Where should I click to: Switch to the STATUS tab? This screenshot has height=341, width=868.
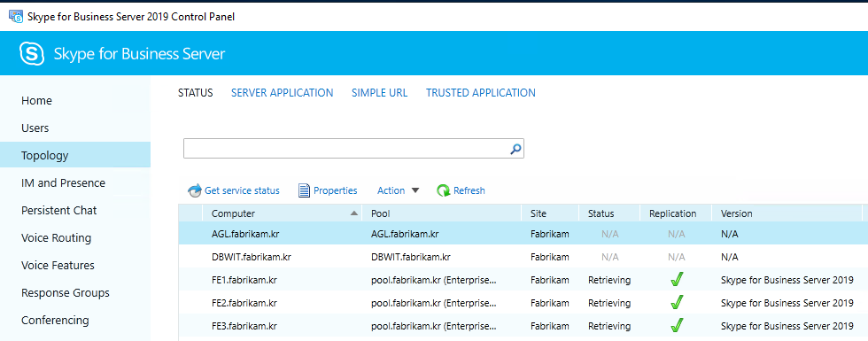[196, 93]
